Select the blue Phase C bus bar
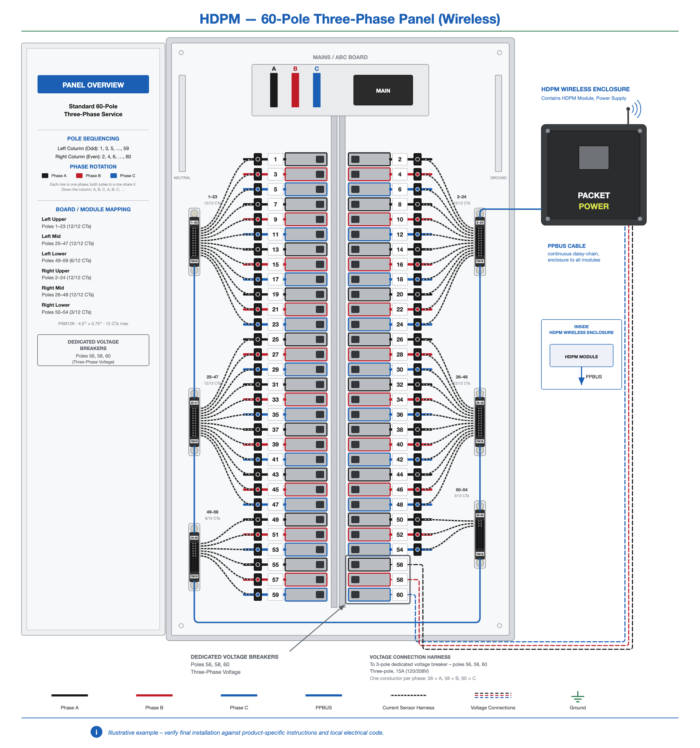This screenshot has height=748, width=700. 317,90
